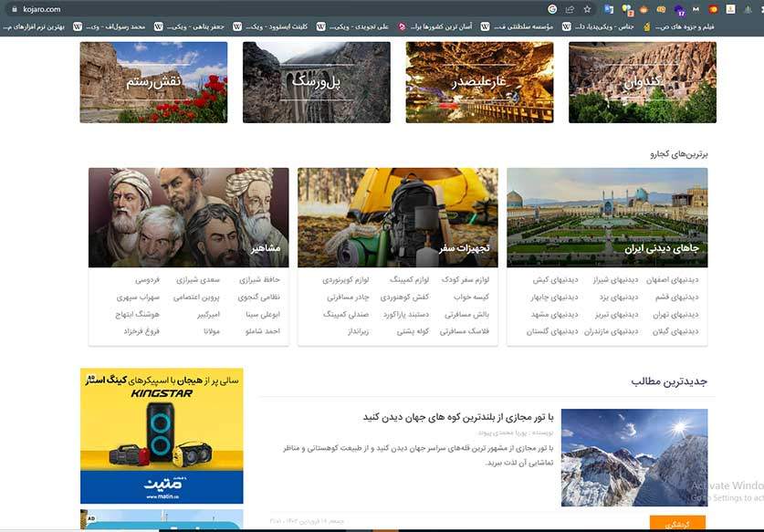Viewport: 764px width, 532px height.
Task: Click the Google icon in the address bar
Action: [552, 9]
